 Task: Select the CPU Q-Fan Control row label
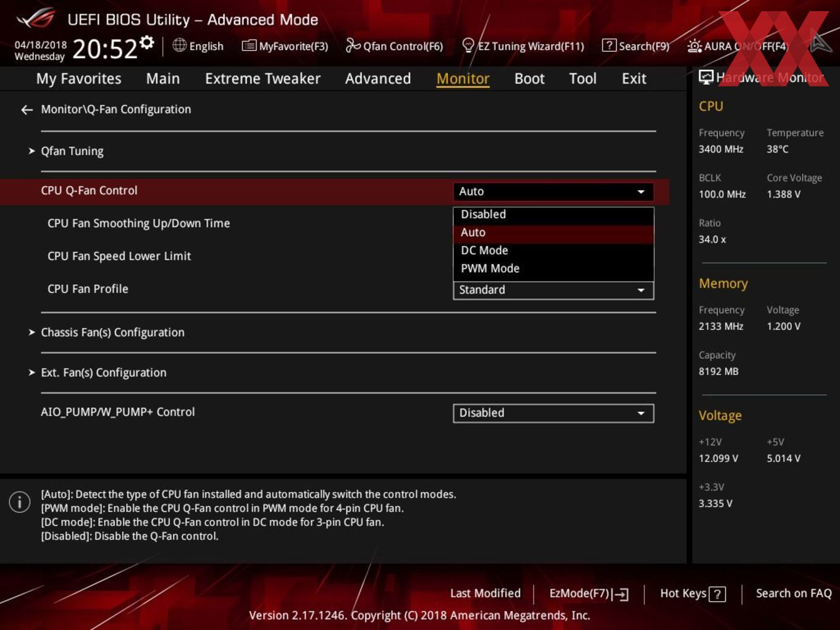click(89, 190)
